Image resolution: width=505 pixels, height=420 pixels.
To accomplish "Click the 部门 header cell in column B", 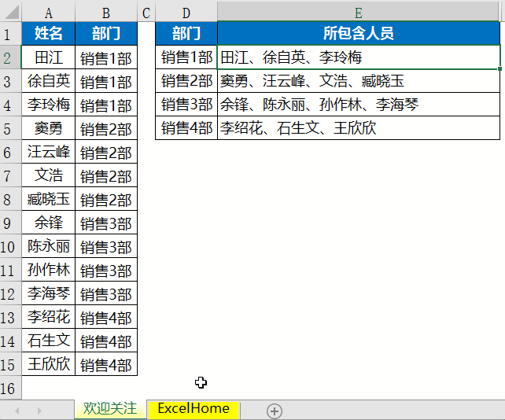I will (x=106, y=34).
